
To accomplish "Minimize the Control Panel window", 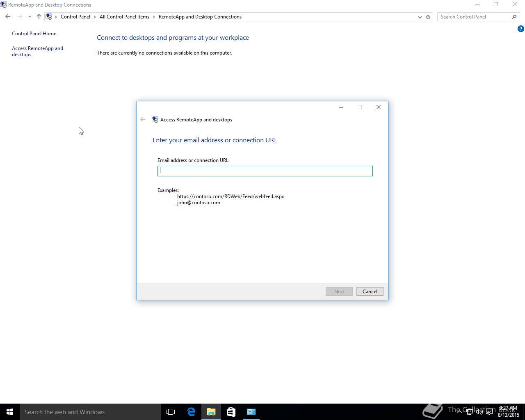I will pyautogui.click(x=477, y=5).
